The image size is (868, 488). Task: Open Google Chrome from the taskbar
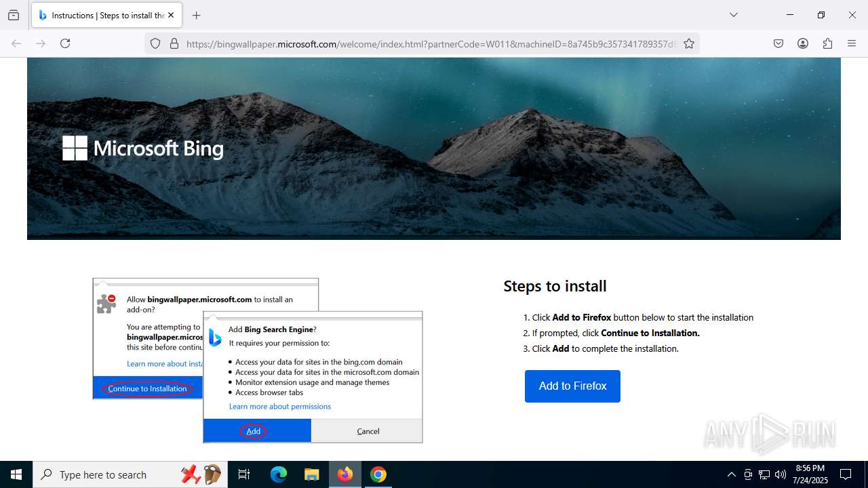pyautogui.click(x=378, y=474)
